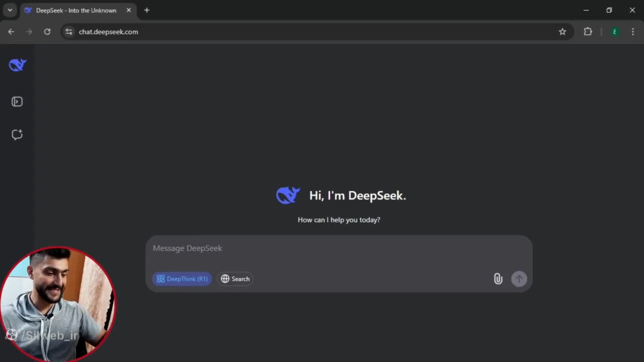This screenshot has height=362, width=644.
Task: Minimize the browser window
Action: pos(586,10)
